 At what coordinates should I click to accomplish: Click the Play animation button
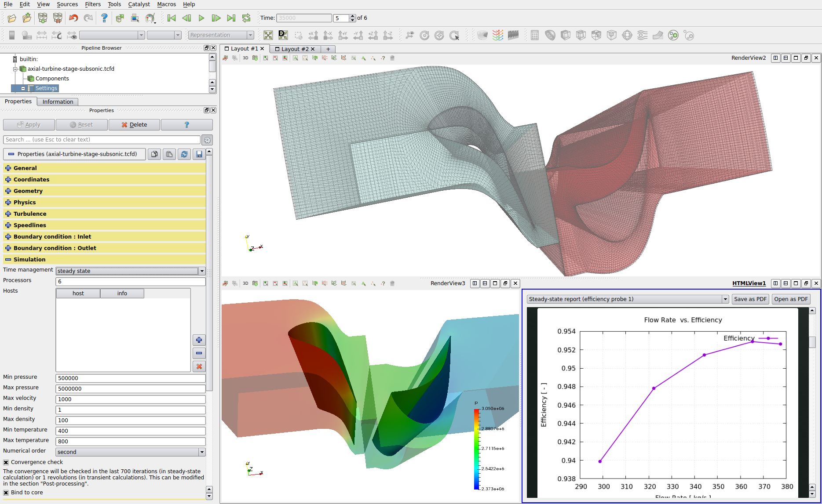point(201,18)
